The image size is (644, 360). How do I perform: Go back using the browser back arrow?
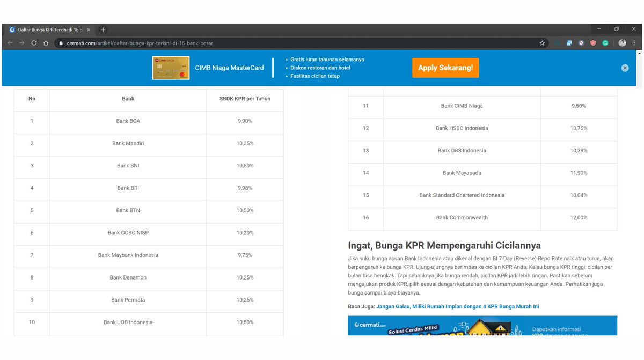tap(10, 43)
